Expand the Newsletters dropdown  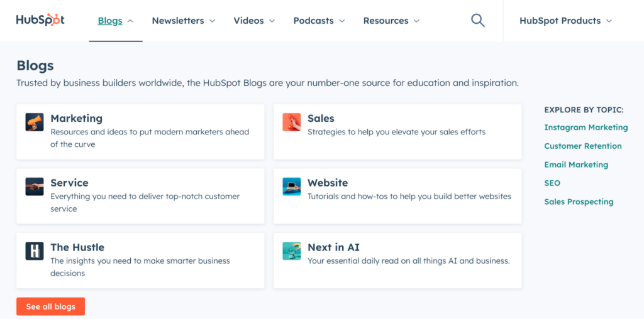183,21
